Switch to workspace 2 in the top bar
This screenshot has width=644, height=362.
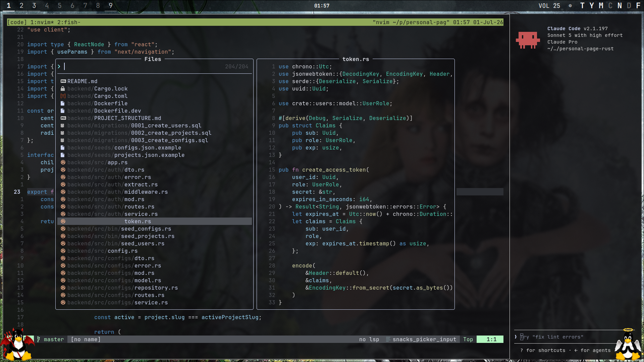(21, 6)
